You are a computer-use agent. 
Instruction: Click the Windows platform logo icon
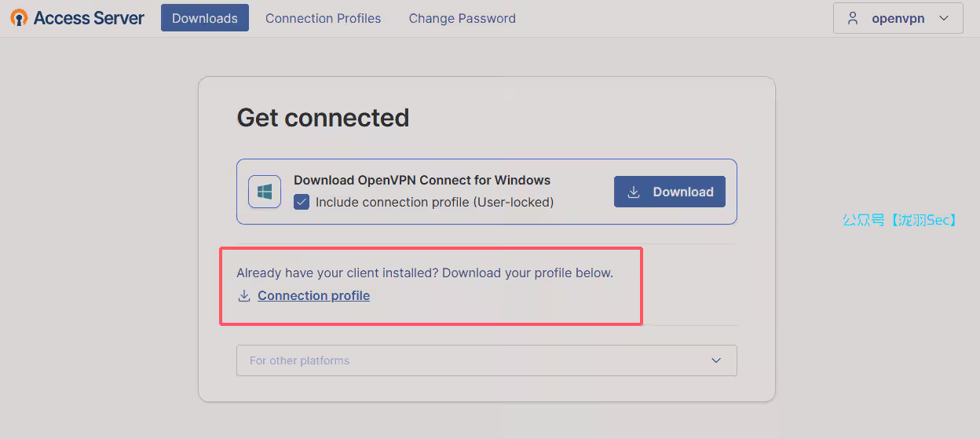(265, 192)
